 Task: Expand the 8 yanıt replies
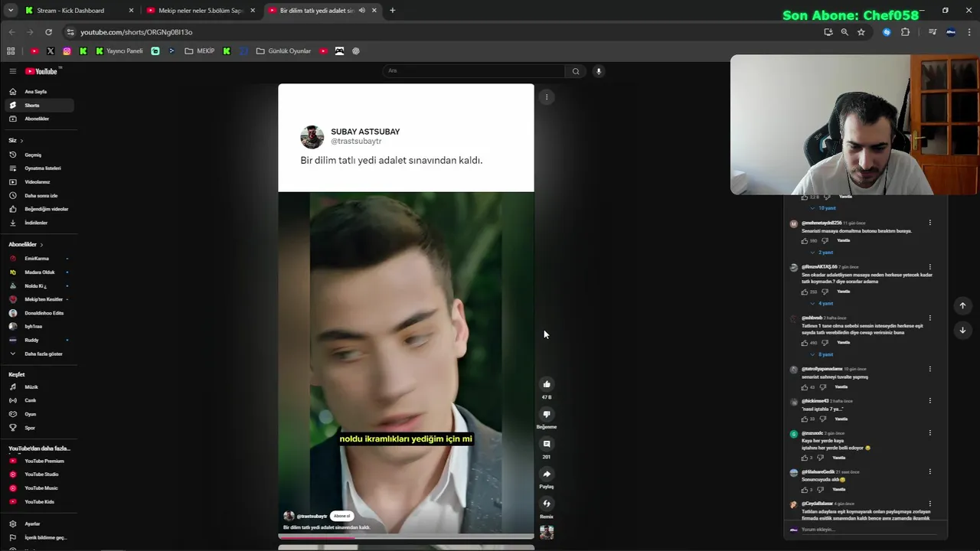coord(822,354)
